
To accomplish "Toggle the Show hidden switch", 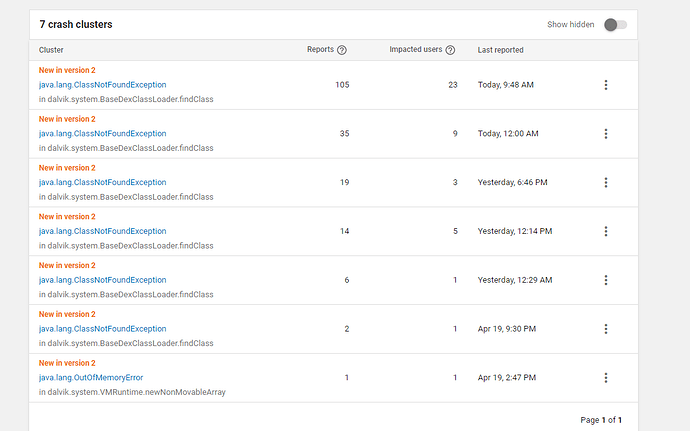I will coord(615,24).
